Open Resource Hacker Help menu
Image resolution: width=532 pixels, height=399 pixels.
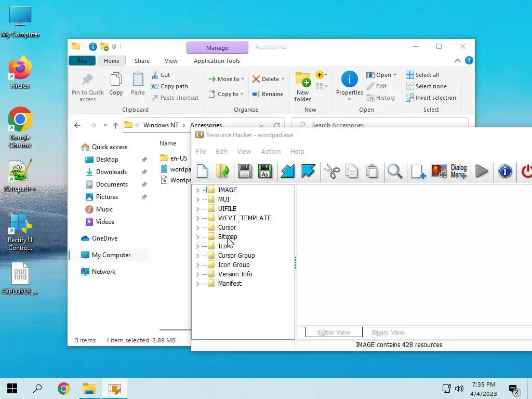[297, 151]
